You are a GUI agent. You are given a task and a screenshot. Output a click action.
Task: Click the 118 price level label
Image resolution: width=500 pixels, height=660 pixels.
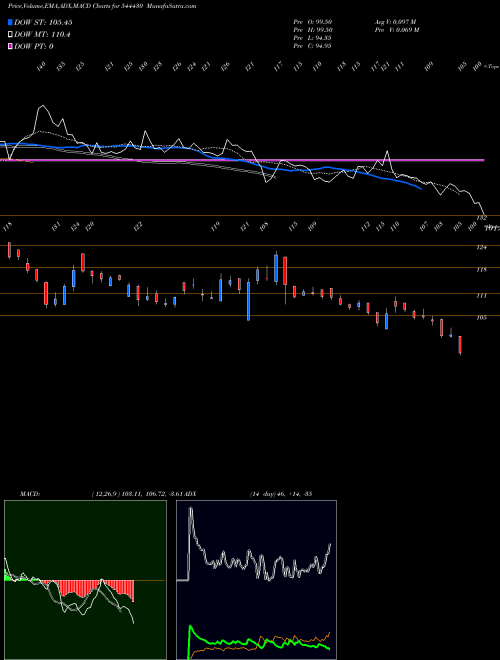click(x=481, y=270)
